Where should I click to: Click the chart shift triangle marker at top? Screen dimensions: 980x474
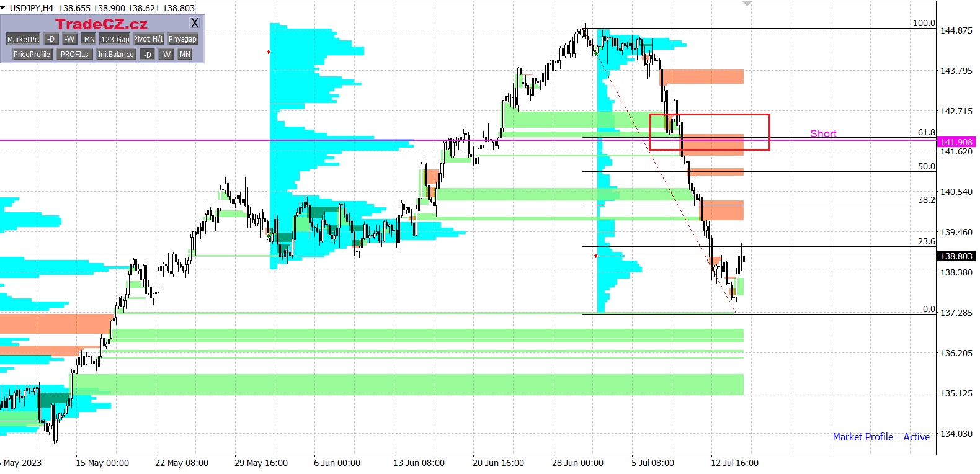pyautogui.click(x=747, y=4)
